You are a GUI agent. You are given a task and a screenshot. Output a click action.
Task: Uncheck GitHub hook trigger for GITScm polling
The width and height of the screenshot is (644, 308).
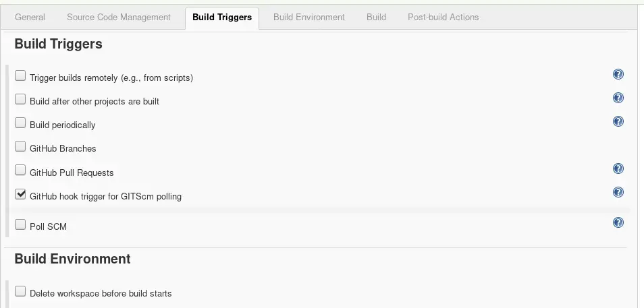coord(20,194)
